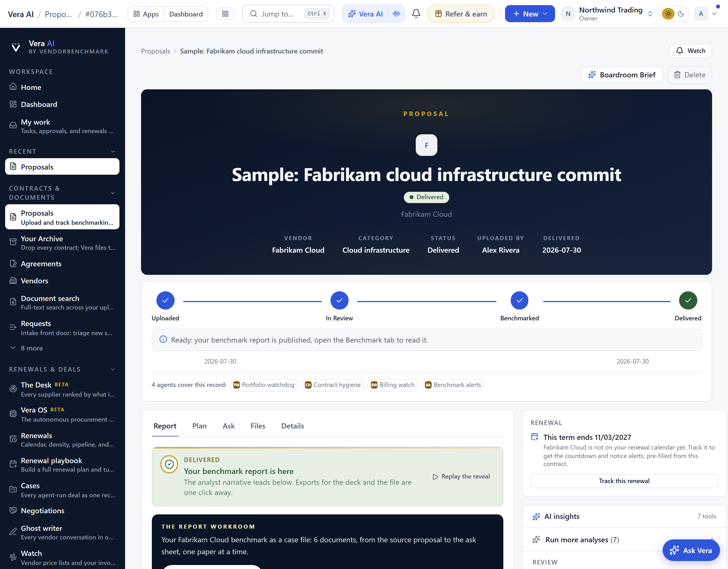
Task: Collapse the Recent section
Action: (x=113, y=151)
